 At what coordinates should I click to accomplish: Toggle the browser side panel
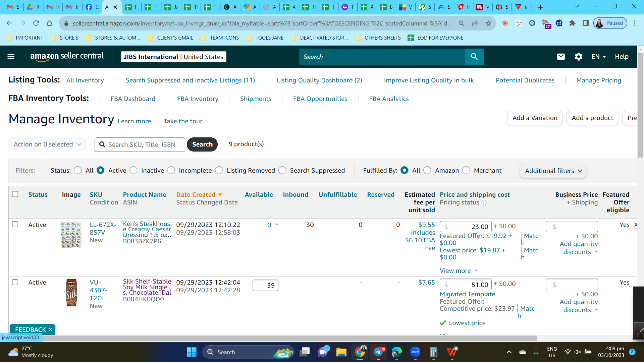pos(586,23)
